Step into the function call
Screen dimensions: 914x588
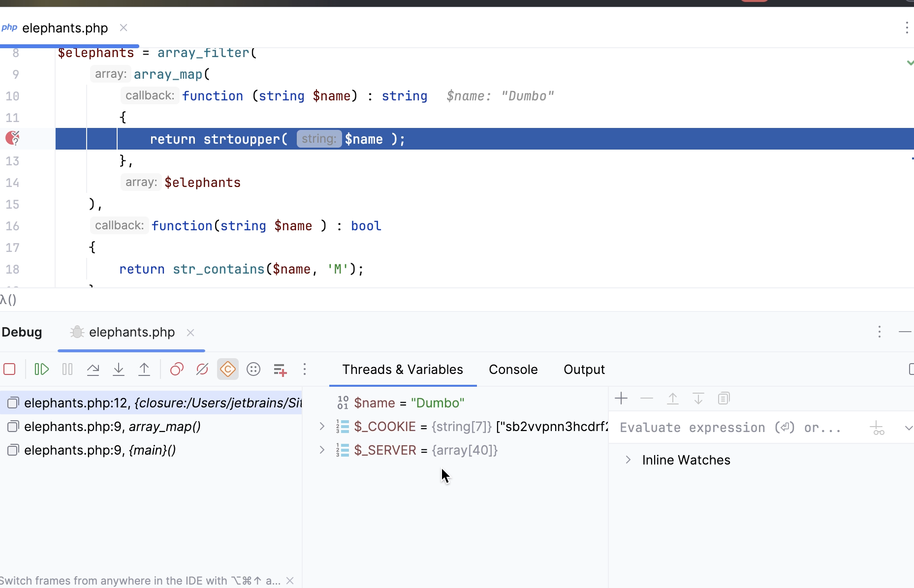[118, 369]
